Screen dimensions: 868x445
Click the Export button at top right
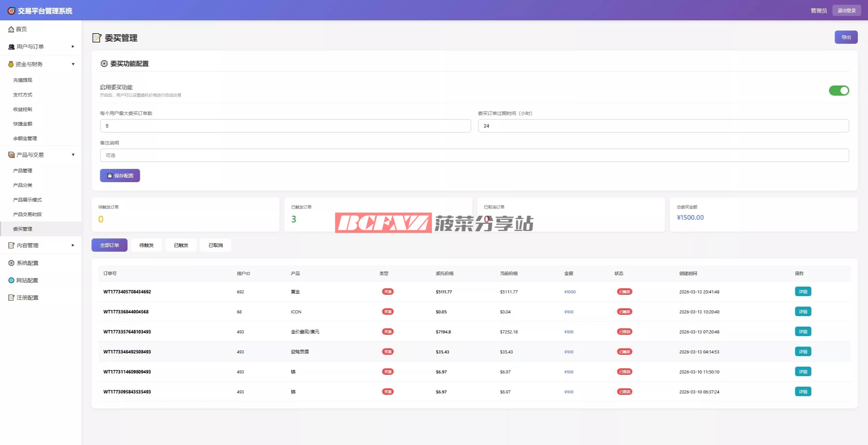[x=846, y=37]
